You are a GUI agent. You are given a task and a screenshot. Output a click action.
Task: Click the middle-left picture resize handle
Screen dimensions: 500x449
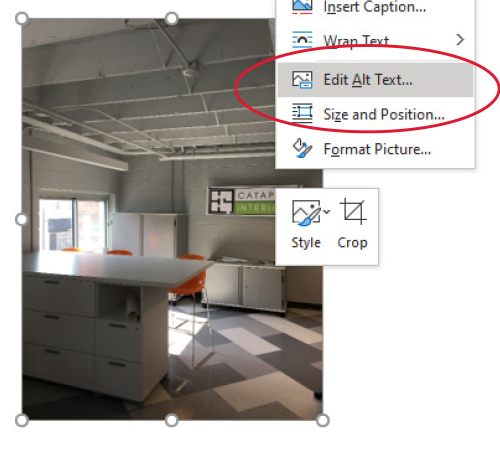22,220
